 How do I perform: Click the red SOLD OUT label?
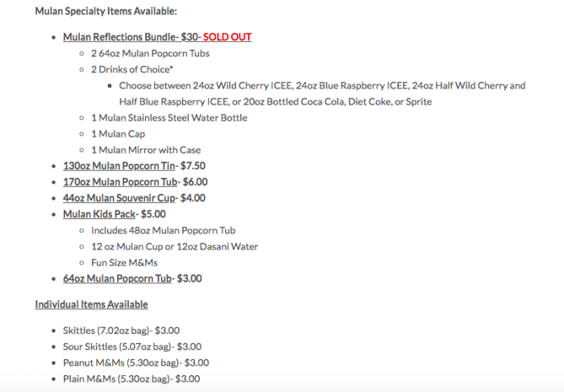(227, 37)
